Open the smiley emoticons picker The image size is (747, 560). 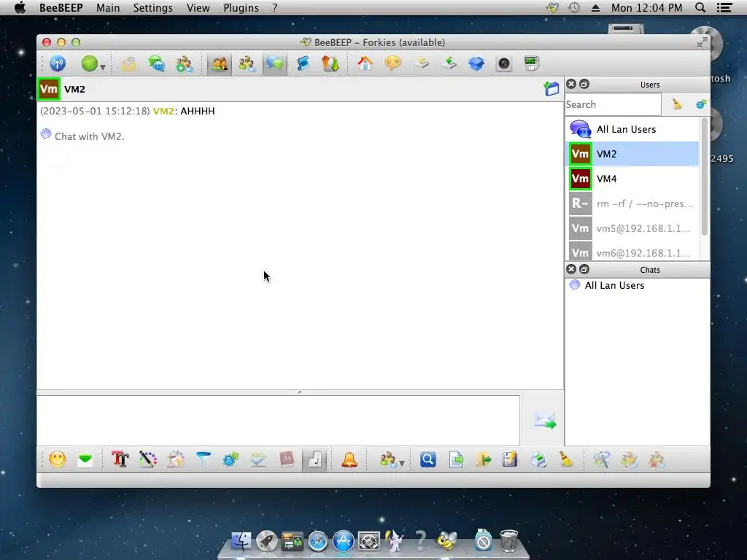click(58, 459)
